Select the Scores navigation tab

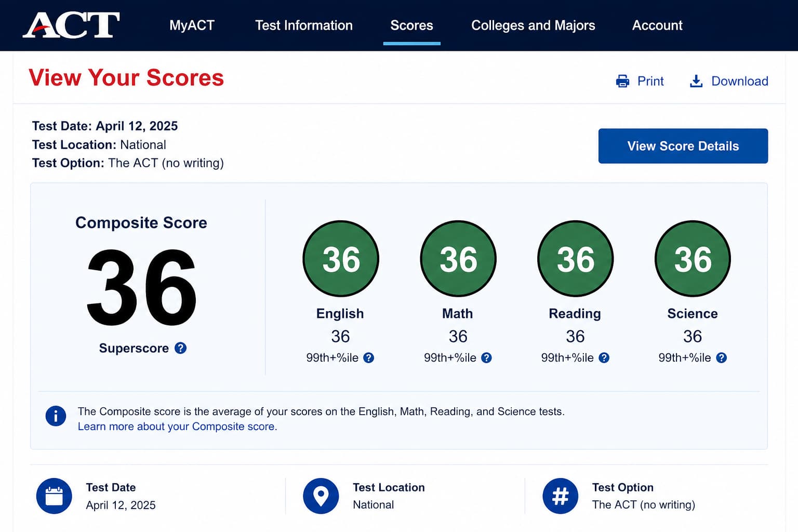[411, 25]
